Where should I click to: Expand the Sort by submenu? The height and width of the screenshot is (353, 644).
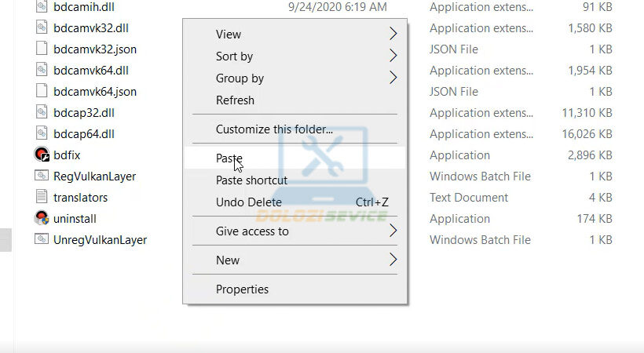click(x=393, y=56)
